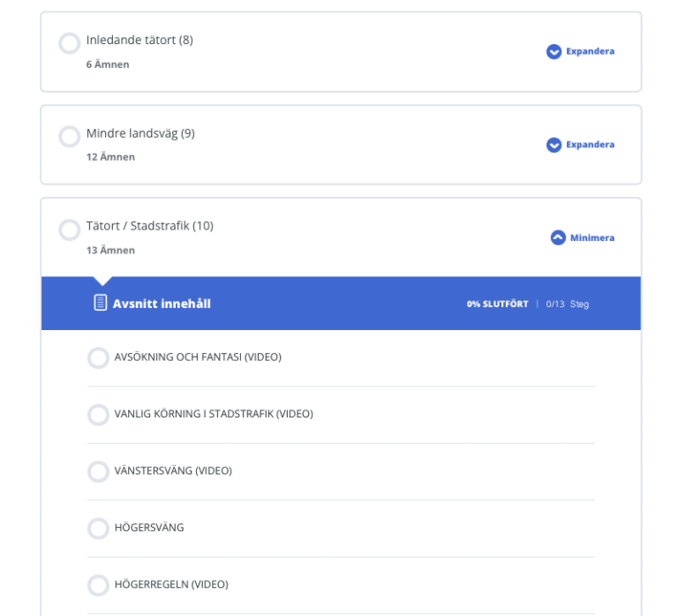The width and height of the screenshot is (678, 616).
Task: Click the Avsnitt innehåll header text
Action: click(x=162, y=304)
